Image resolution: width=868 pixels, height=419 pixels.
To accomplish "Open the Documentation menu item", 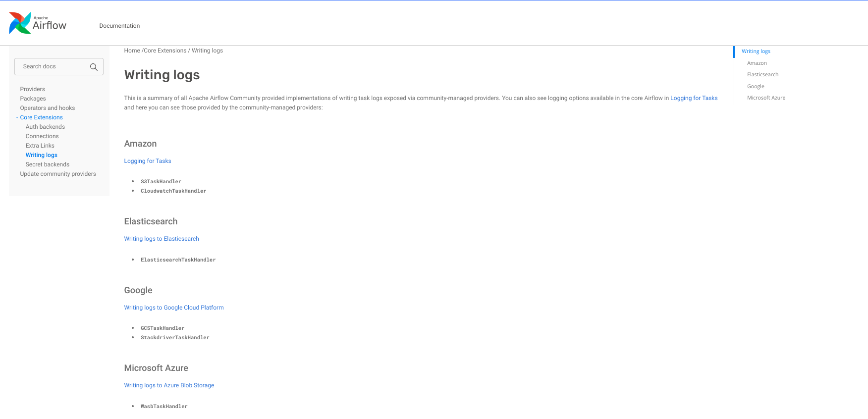I will click(119, 26).
